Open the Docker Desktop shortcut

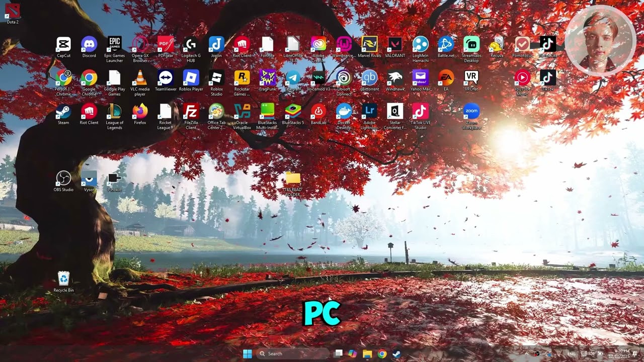344,116
